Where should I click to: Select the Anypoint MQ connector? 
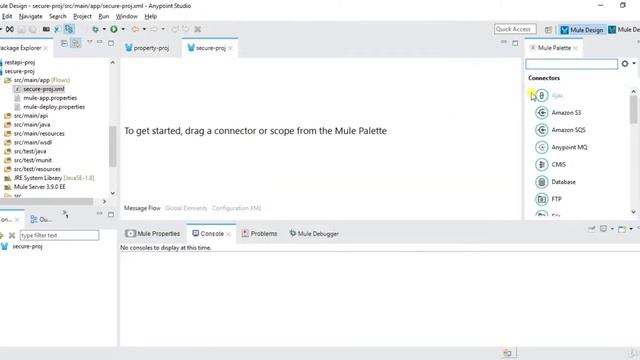[x=562, y=147]
